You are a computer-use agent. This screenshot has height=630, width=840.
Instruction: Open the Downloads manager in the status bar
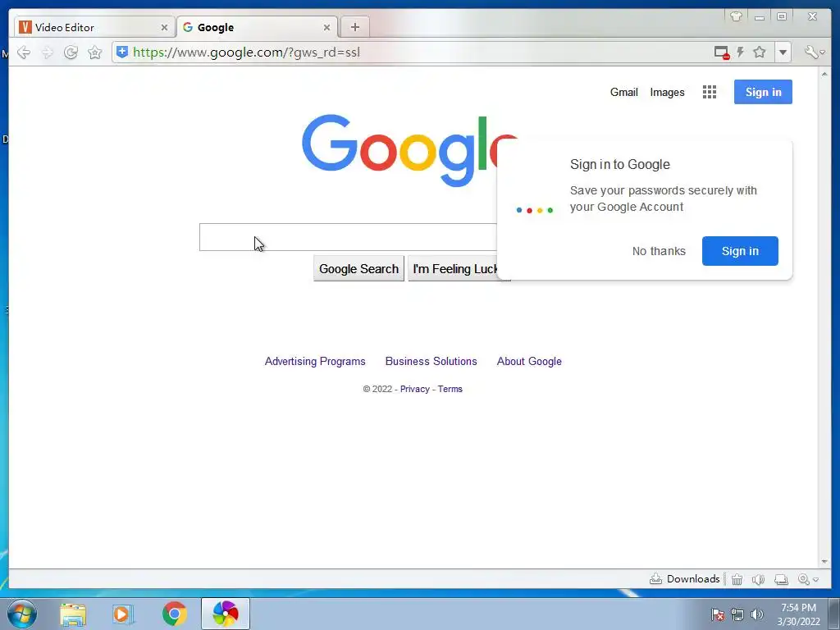pos(685,578)
